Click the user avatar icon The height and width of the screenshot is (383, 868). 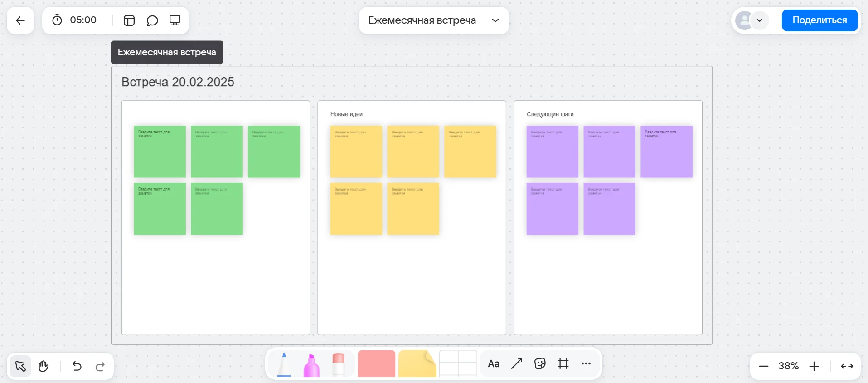click(x=744, y=20)
